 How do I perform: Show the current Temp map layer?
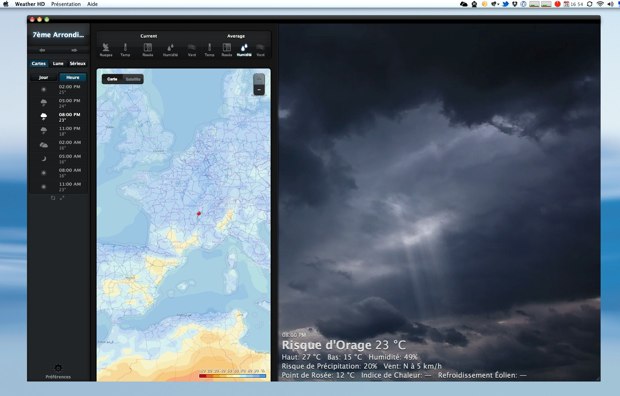(x=125, y=50)
